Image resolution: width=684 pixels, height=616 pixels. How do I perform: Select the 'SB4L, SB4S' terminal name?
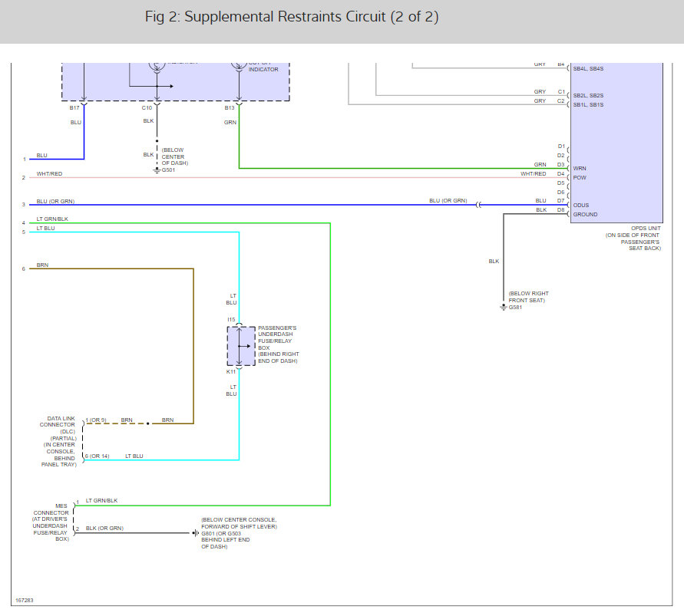click(x=588, y=68)
